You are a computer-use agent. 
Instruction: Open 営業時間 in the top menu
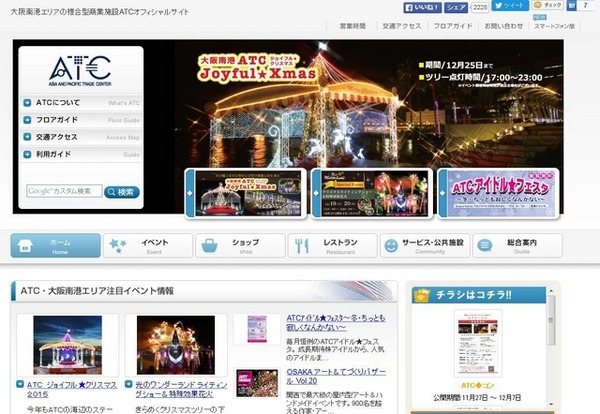pos(352,26)
